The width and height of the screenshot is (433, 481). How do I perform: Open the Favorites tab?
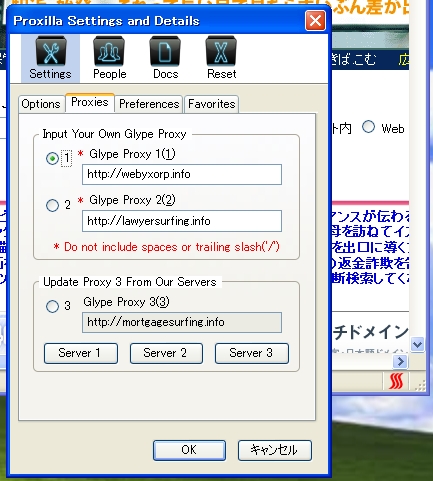click(212, 104)
